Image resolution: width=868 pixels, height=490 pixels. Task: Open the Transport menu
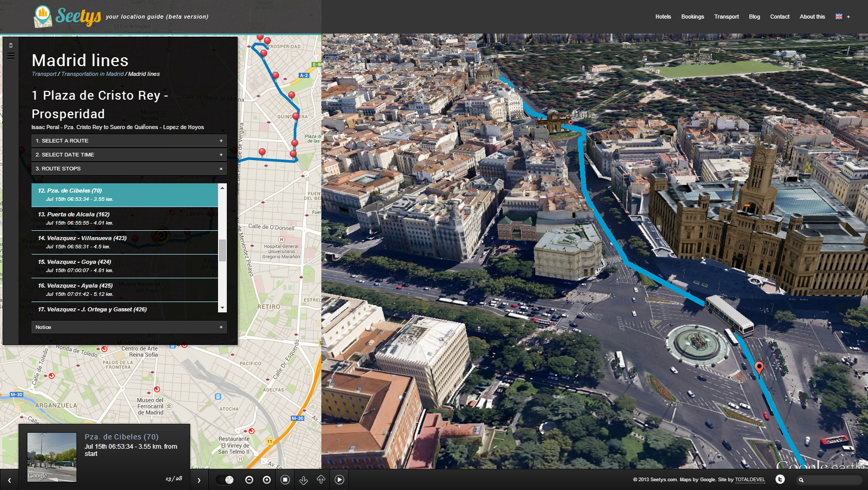point(726,17)
